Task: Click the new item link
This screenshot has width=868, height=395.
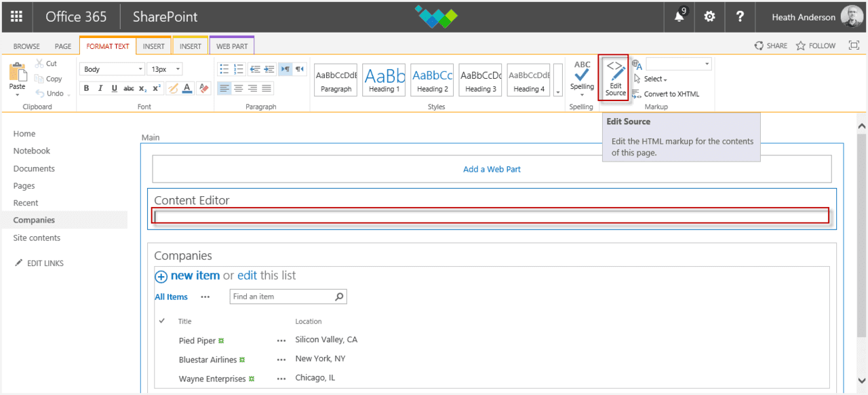Action: click(195, 276)
